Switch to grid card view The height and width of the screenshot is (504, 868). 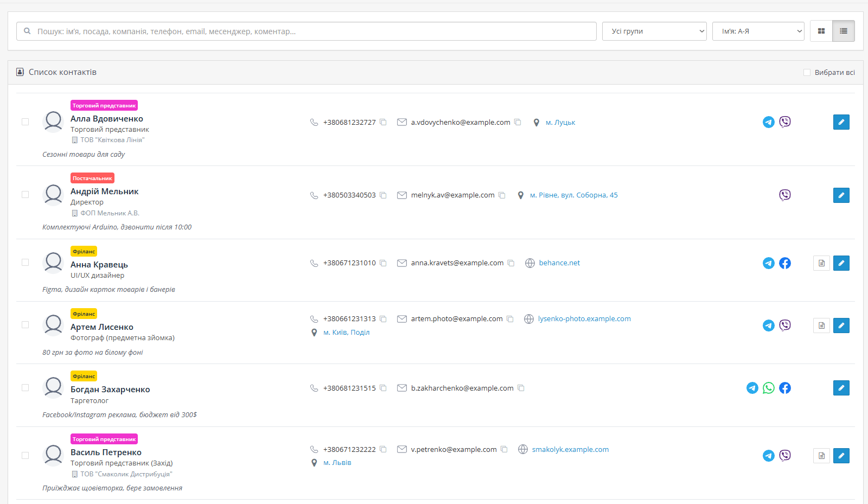821,31
